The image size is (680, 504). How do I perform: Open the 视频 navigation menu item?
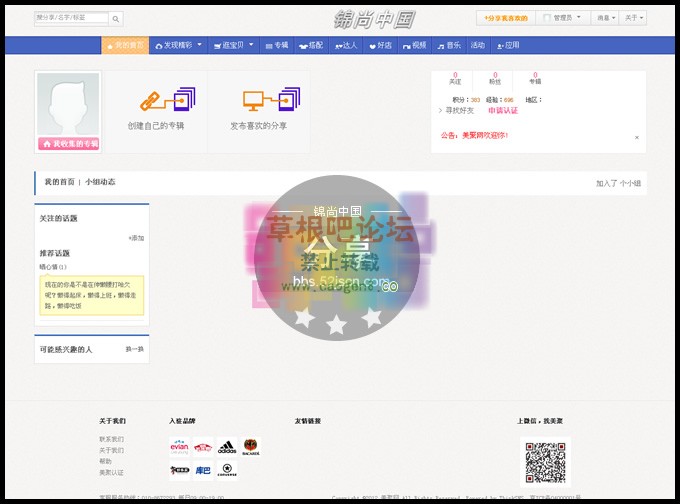point(413,45)
